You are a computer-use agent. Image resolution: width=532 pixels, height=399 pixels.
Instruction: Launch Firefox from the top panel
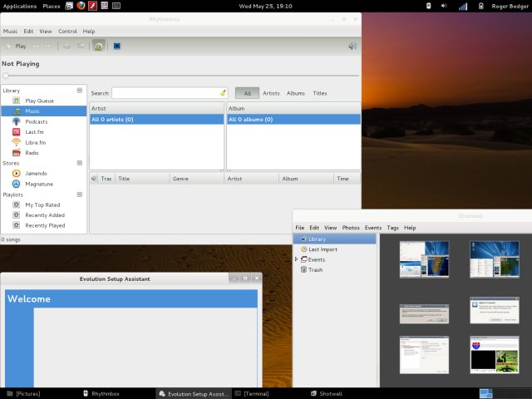[x=81, y=6]
